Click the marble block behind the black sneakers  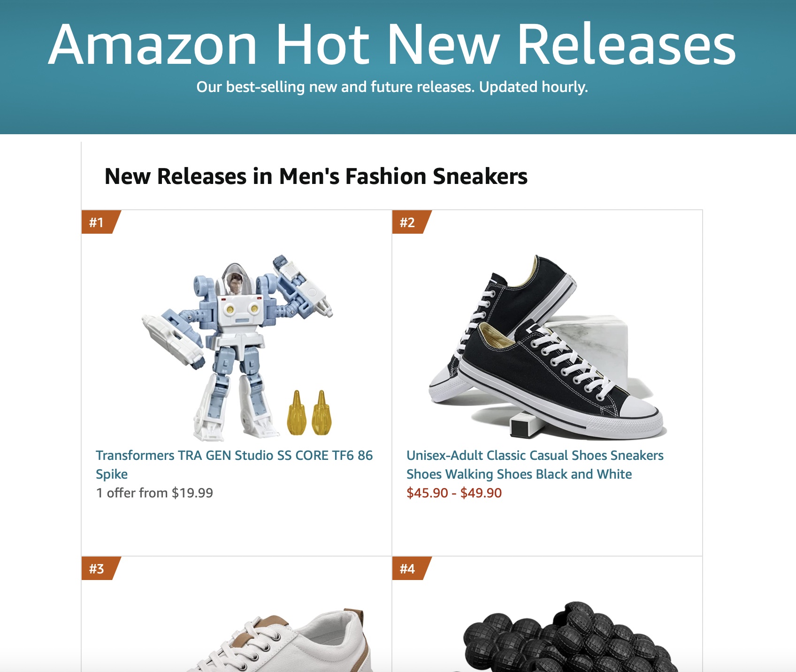(x=596, y=343)
